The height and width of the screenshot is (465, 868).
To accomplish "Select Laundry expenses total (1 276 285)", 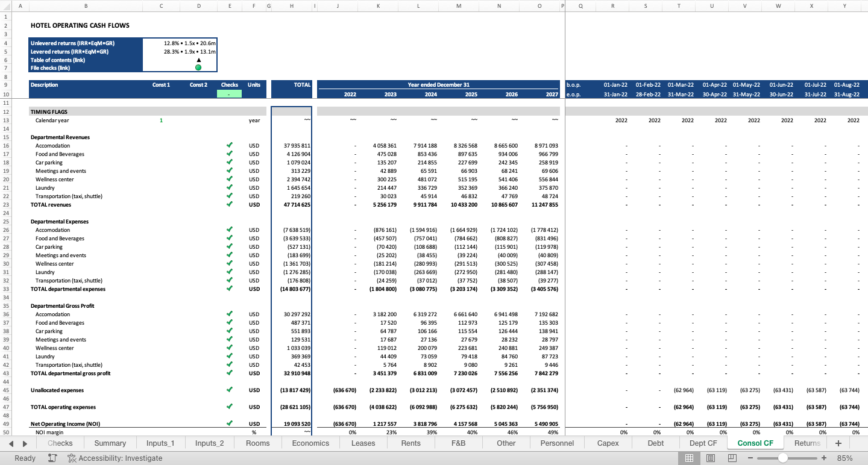I will coord(292,272).
